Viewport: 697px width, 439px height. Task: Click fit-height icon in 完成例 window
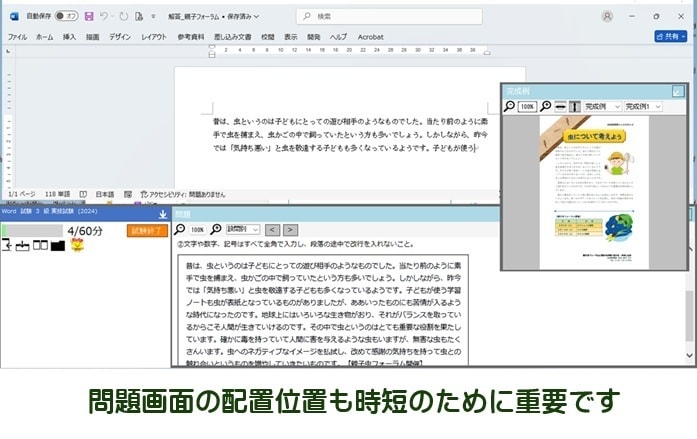(x=575, y=107)
